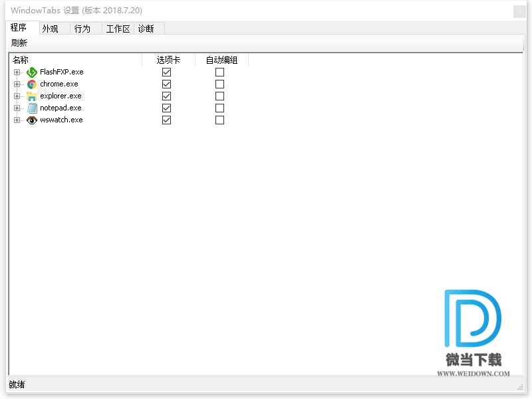Image resolution: width=532 pixels, height=399 pixels.
Task: Click the 就绪 status bar text
Action: click(17, 384)
